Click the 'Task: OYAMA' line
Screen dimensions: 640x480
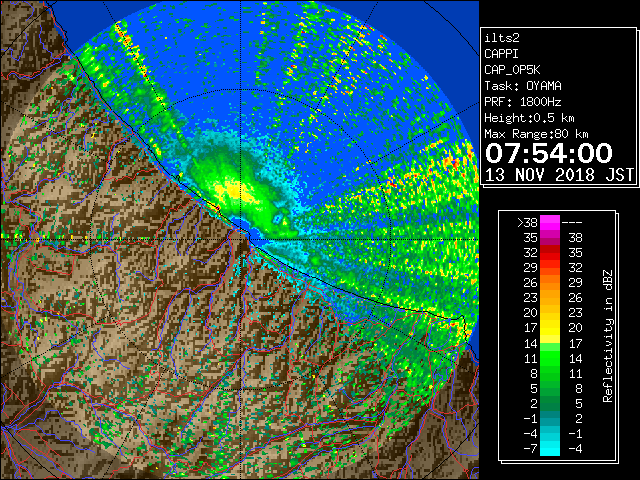(x=523, y=86)
